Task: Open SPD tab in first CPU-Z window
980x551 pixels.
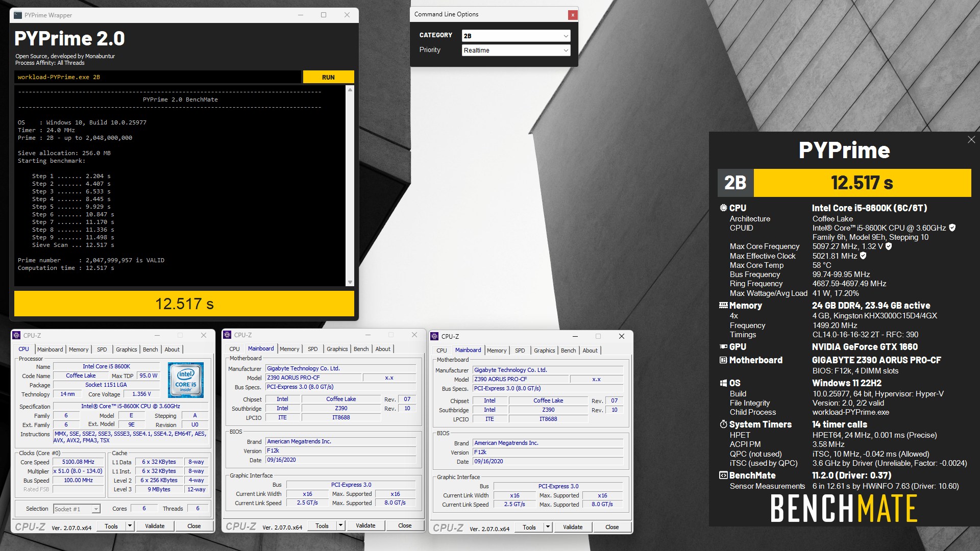Action: pyautogui.click(x=102, y=349)
